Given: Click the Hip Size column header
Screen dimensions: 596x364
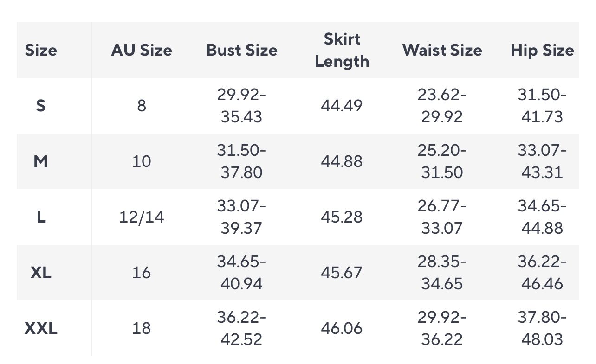Looking at the screenshot, I should (542, 50).
